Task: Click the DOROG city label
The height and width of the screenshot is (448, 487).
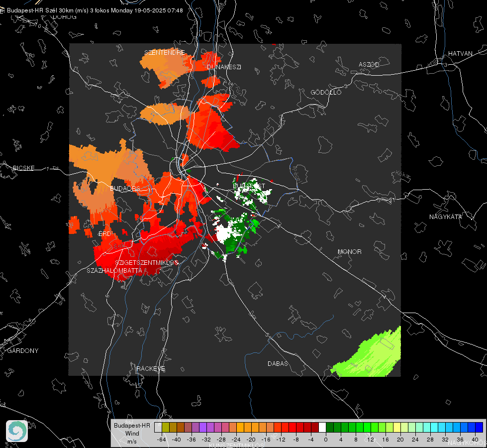Action: (65, 17)
